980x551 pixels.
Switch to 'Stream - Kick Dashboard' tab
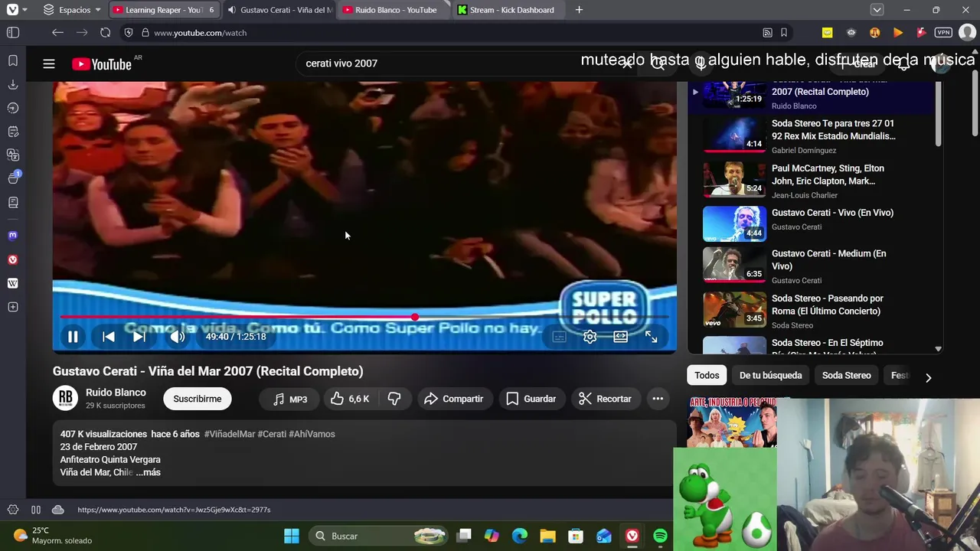pyautogui.click(x=508, y=10)
